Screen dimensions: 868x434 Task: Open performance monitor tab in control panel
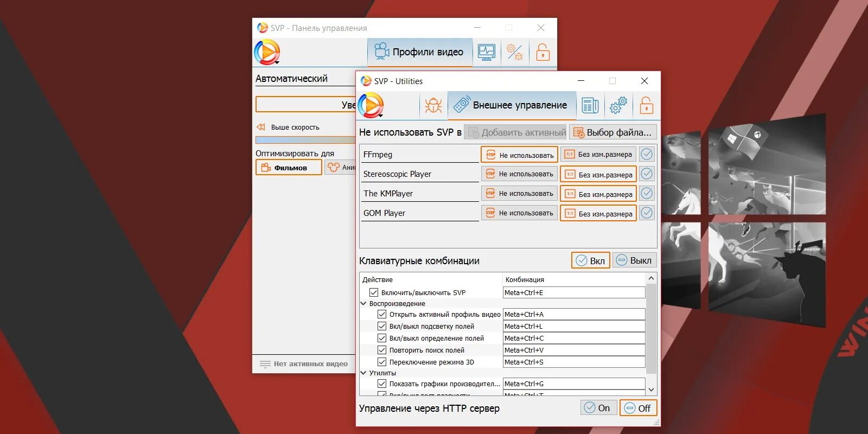487,52
